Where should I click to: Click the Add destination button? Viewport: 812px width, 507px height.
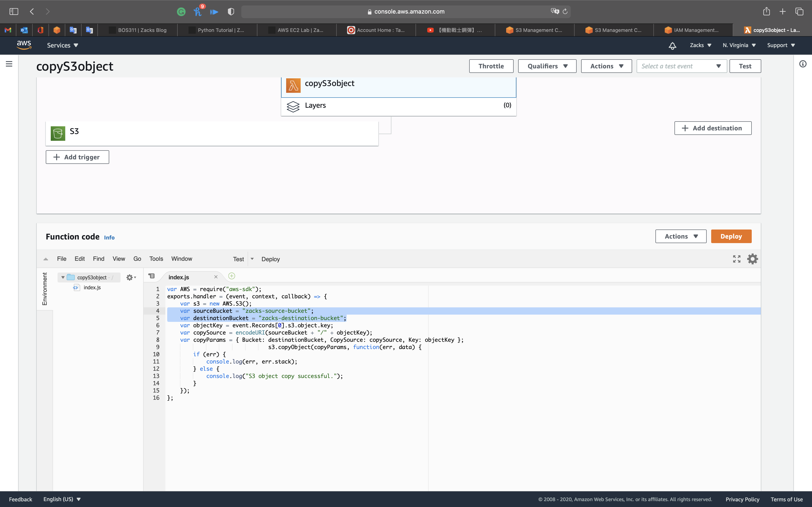tap(713, 128)
